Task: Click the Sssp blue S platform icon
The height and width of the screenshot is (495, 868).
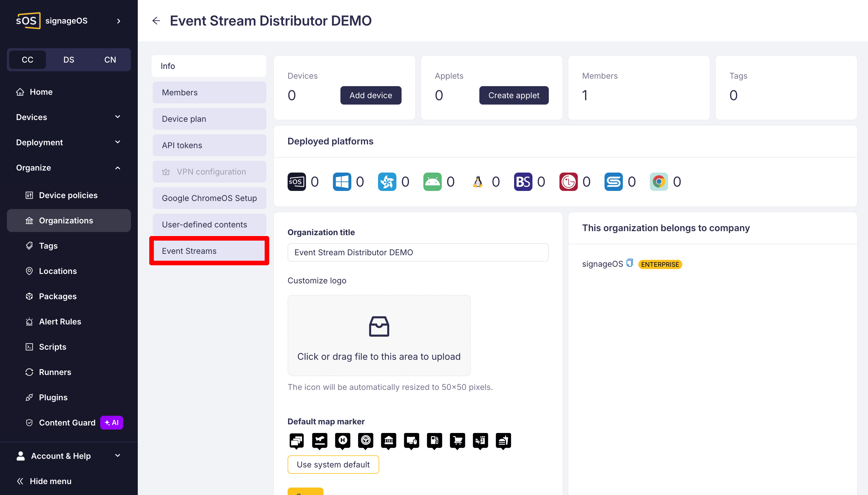Action: tap(613, 181)
